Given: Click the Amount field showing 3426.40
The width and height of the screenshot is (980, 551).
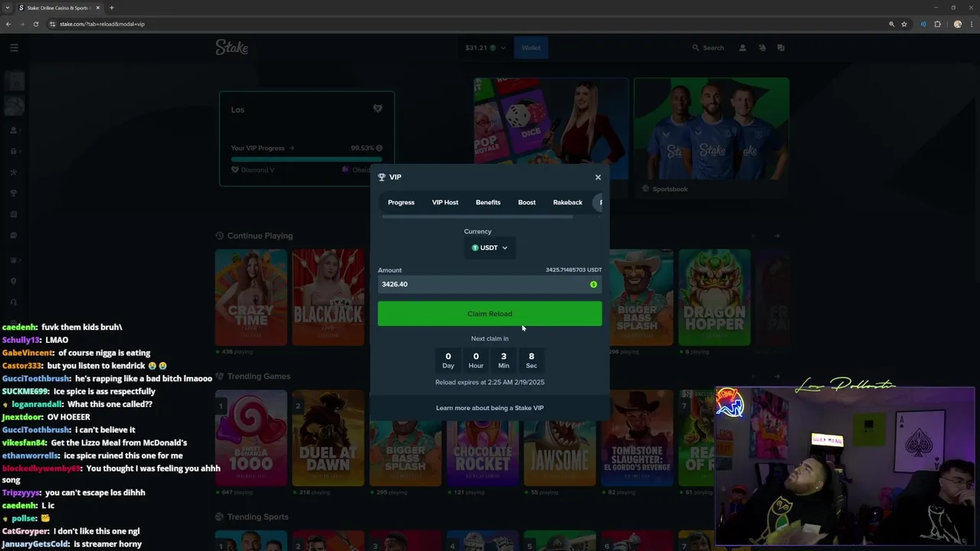Looking at the screenshot, I should [x=490, y=284].
